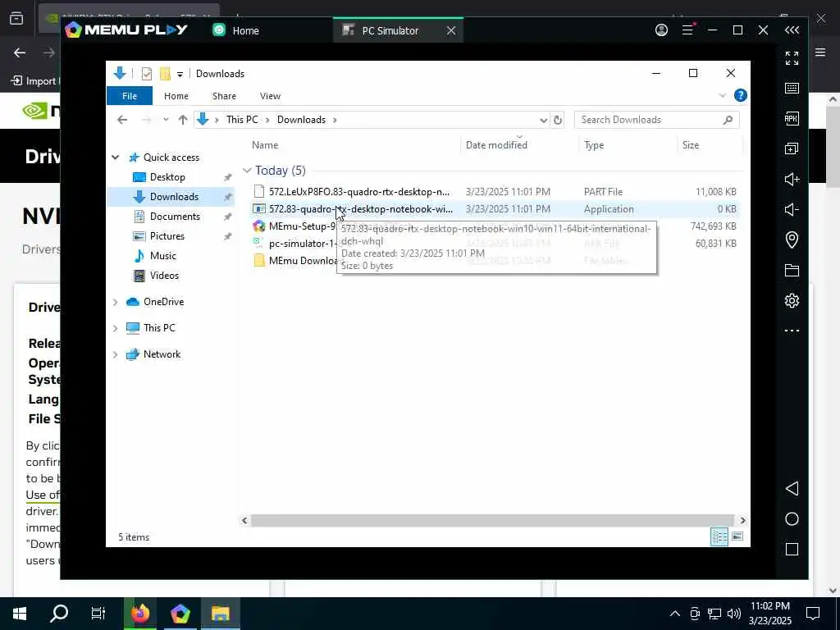
Task: Open Task View on taskbar
Action: [x=98, y=614]
